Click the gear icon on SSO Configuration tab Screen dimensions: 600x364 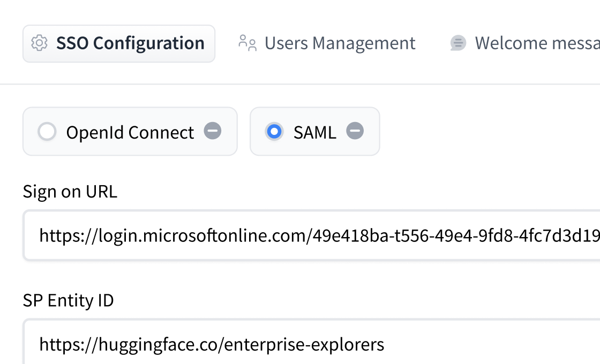point(40,43)
